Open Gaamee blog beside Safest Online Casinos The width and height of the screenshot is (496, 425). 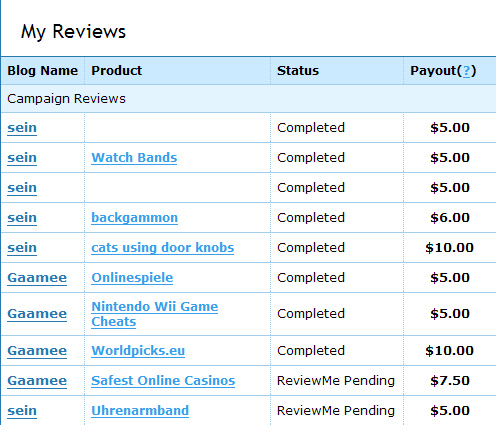(x=37, y=381)
